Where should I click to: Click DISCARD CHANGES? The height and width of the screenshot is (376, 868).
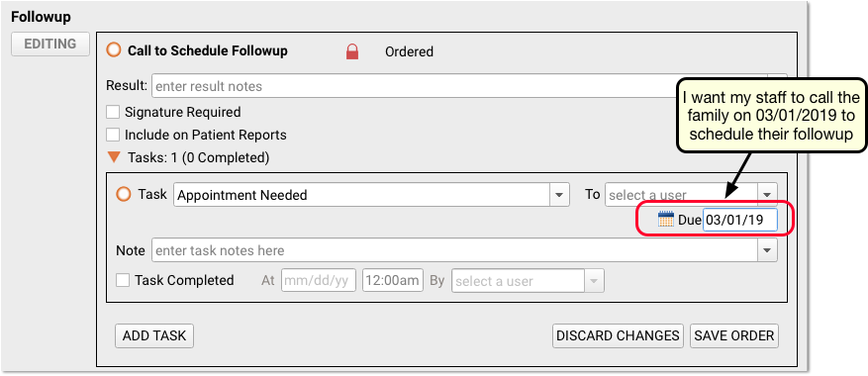(618, 335)
